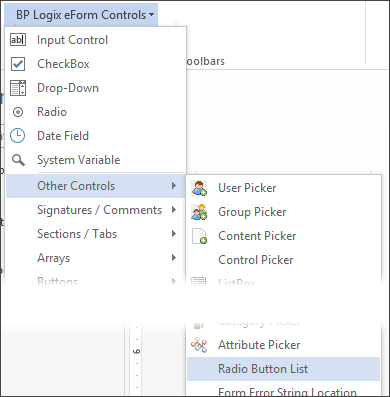This screenshot has width=390, height=397.
Task: Click the System Variable magnifier icon
Action: click(x=18, y=160)
